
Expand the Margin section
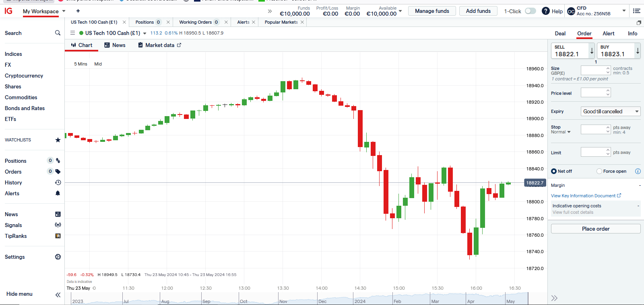coord(596,185)
